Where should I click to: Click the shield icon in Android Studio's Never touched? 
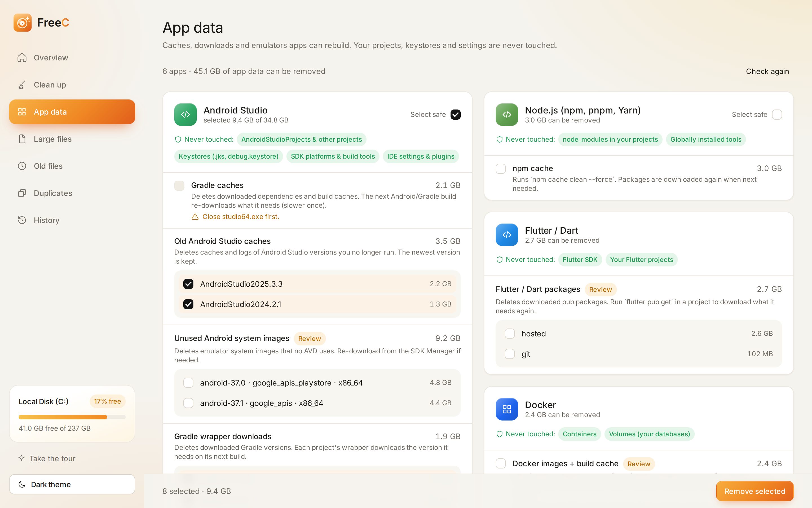178,139
